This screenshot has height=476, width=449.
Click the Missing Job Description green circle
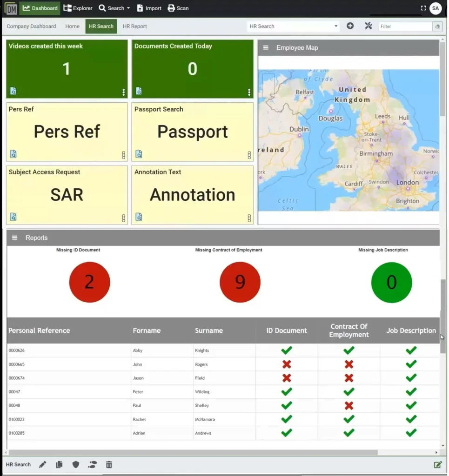pos(391,282)
